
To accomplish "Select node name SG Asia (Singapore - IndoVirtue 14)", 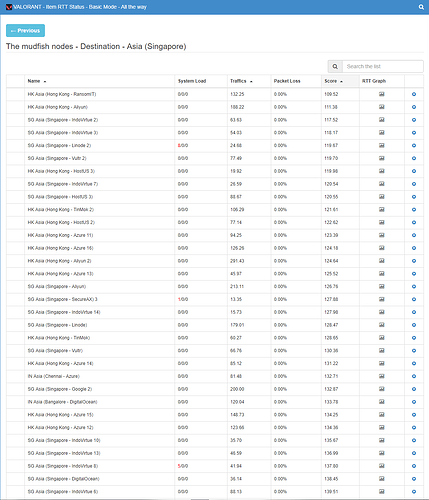I will tap(64, 312).
